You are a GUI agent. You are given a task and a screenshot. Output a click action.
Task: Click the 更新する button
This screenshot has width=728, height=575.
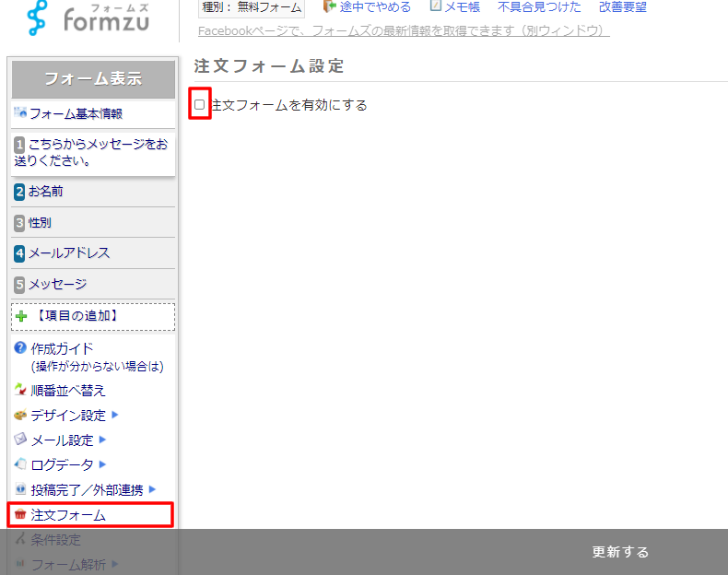point(620,552)
